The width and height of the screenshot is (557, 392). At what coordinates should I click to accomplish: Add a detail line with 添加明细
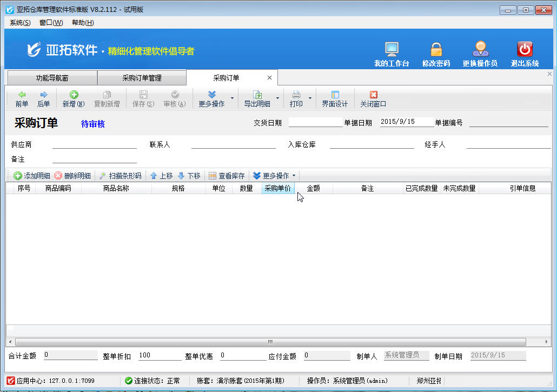31,176
